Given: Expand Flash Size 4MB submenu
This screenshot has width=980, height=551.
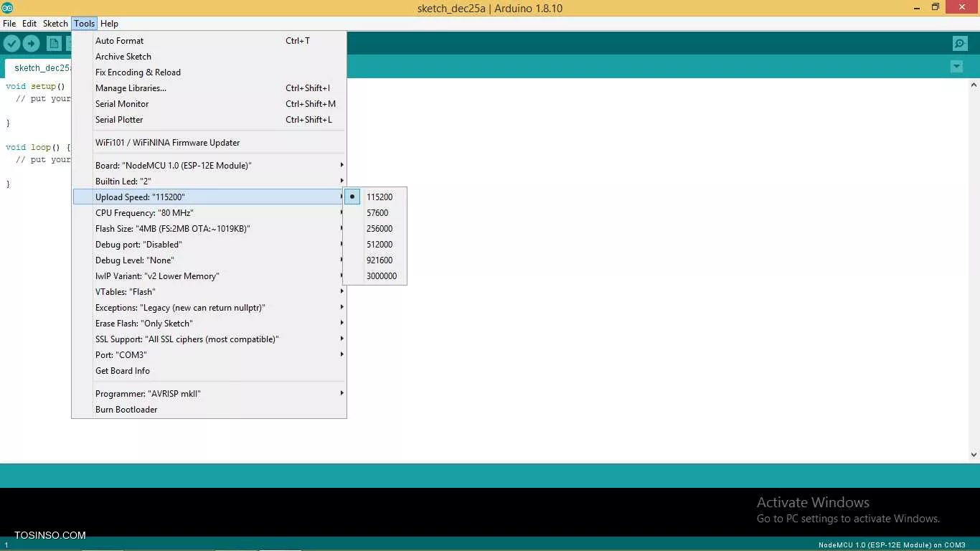Looking at the screenshot, I should tap(209, 229).
